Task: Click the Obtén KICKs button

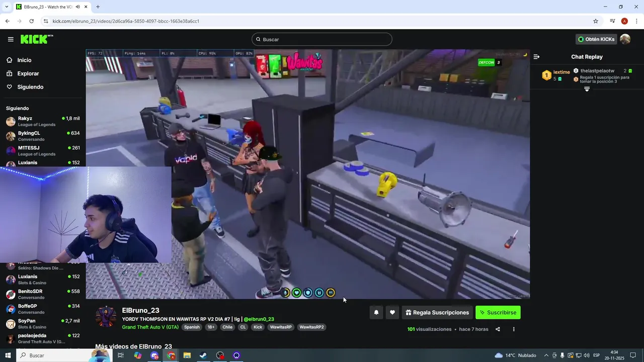Action: click(596, 39)
